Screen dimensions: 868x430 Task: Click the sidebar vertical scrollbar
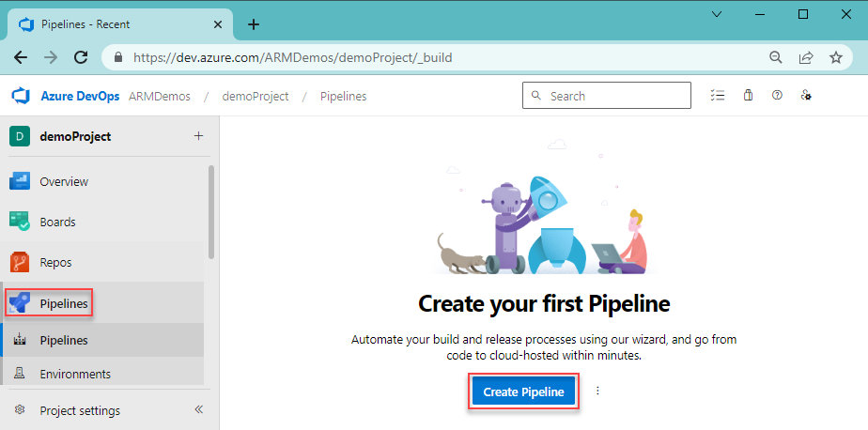[211, 211]
